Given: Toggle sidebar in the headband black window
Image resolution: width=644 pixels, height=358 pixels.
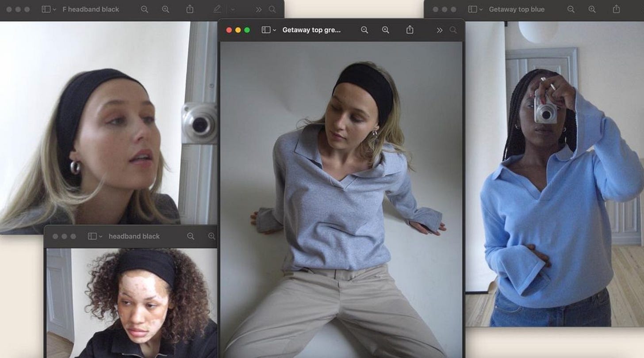Looking at the screenshot, I should (x=92, y=236).
